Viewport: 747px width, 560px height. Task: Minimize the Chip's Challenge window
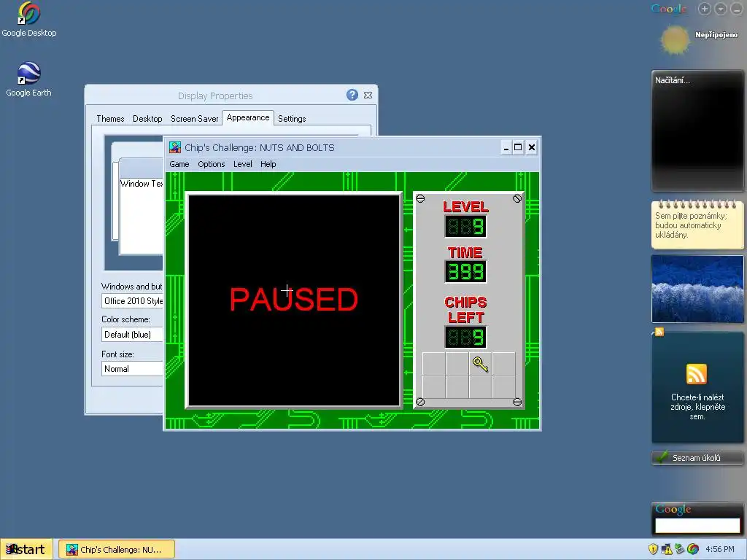[x=506, y=147]
